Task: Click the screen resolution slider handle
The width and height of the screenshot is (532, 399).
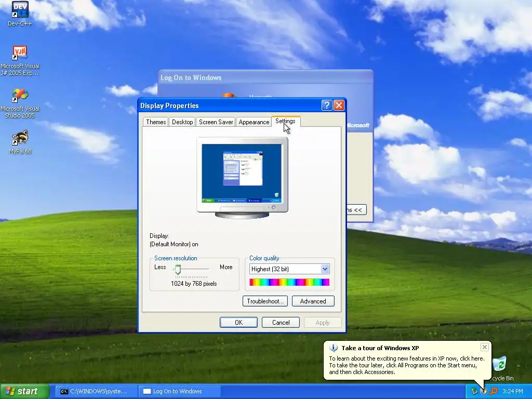Action: 178,270
